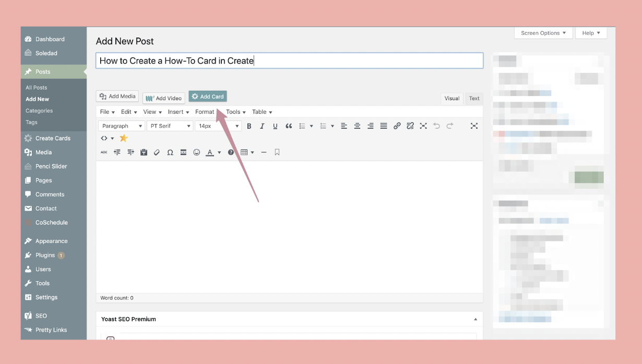
Task: Click the post title input field
Action: tap(289, 61)
